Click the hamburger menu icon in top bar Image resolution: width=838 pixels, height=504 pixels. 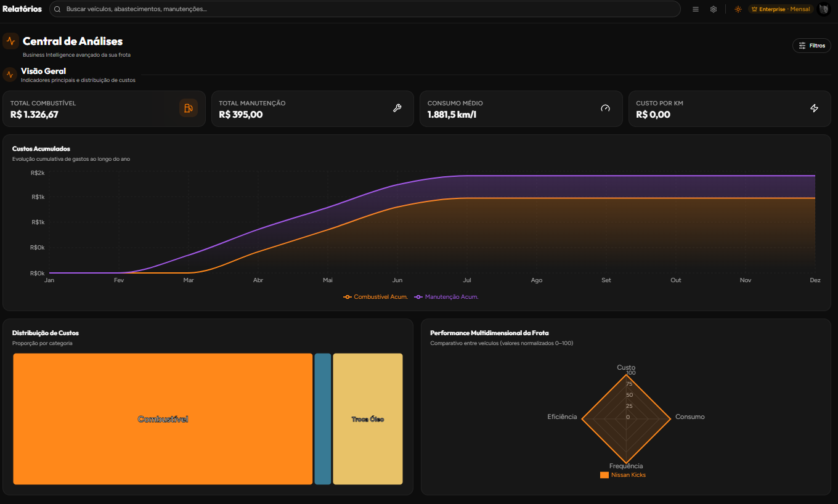click(696, 9)
